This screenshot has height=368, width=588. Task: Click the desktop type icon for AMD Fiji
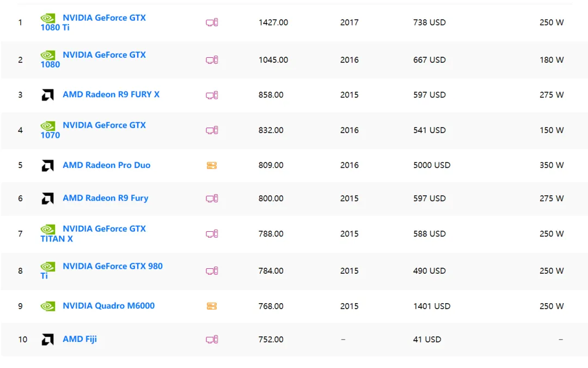coord(212,340)
